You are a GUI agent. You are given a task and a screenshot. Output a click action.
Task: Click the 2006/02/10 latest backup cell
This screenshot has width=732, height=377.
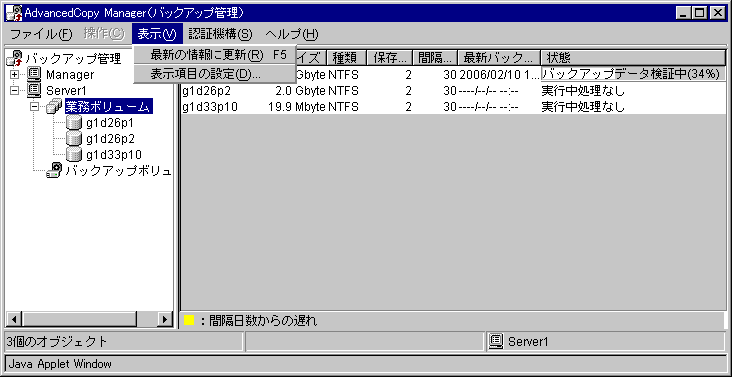[500, 74]
